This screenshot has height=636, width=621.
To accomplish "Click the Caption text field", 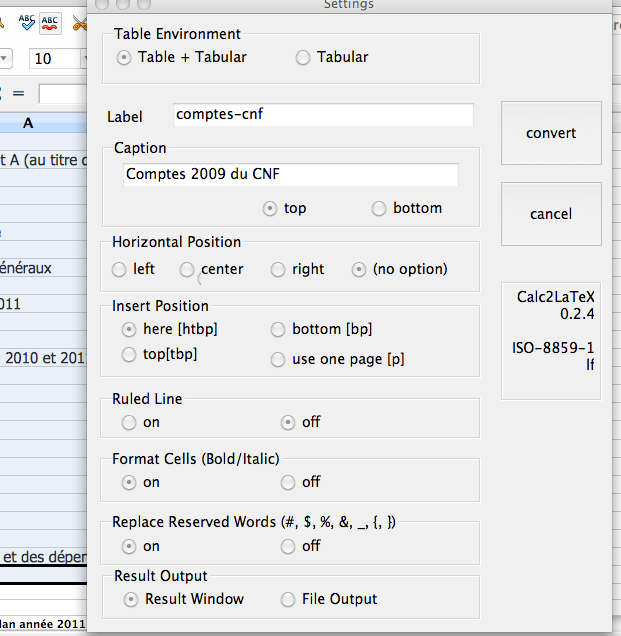I will point(290,175).
